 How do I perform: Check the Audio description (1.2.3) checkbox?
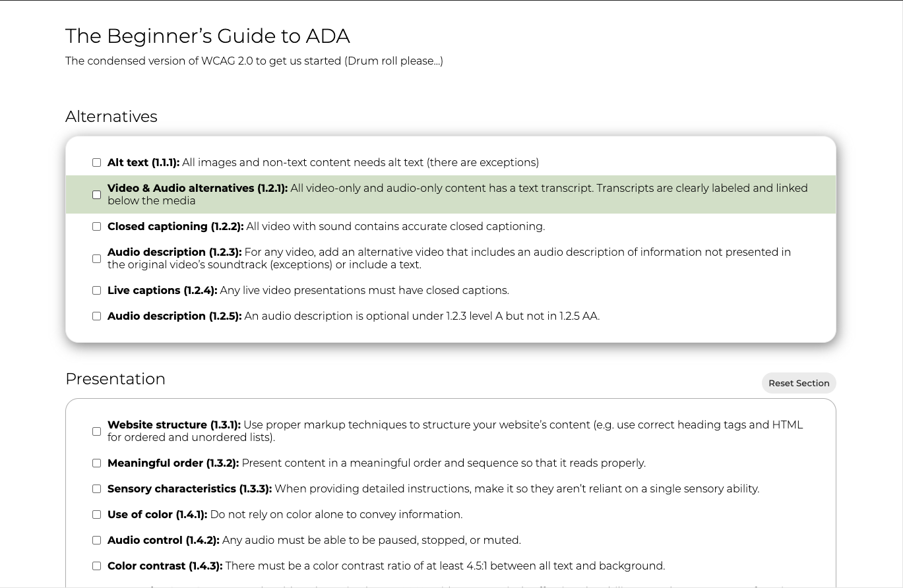click(x=96, y=258)
